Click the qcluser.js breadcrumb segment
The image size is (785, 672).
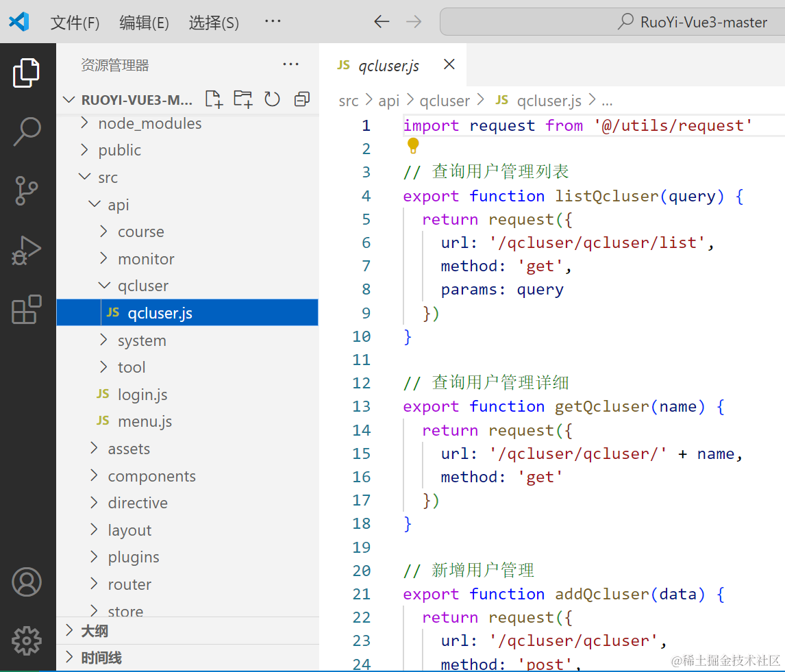click(549, 101)
